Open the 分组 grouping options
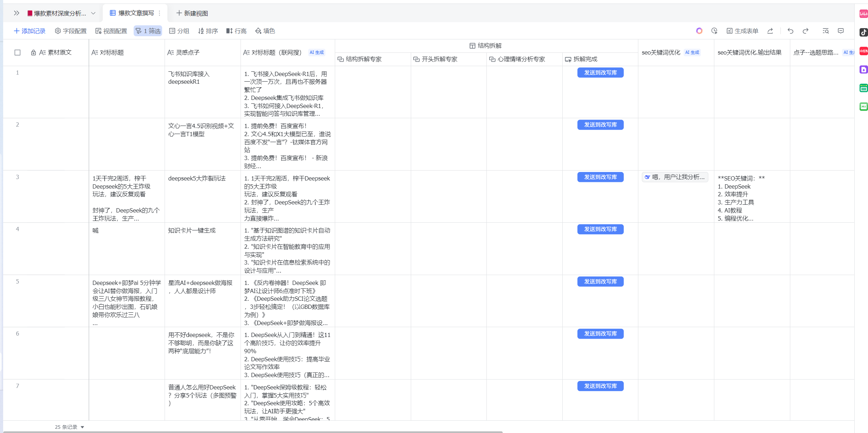 [179, 31]
